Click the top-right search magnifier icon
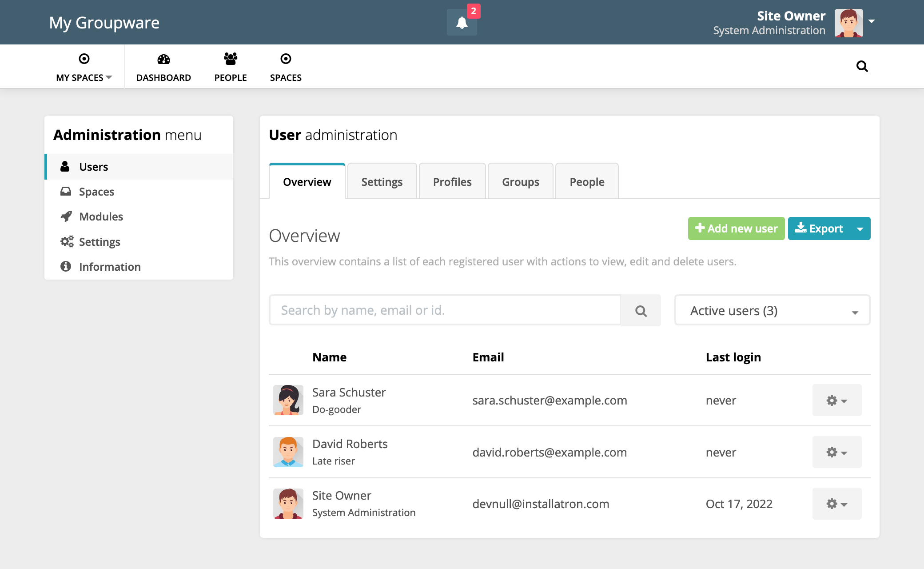The image size is (924, 569). 862,66
